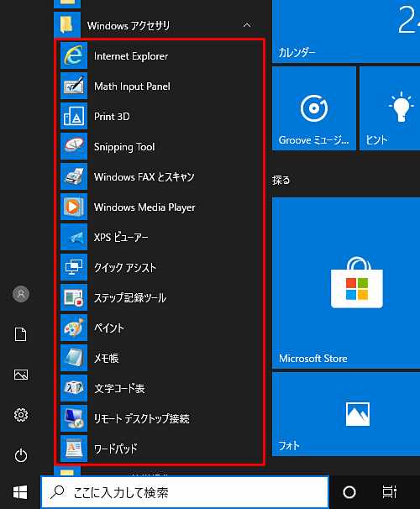The image size is (420, 509).
Task: Click the ペイント text label
Action: [108, 328]
